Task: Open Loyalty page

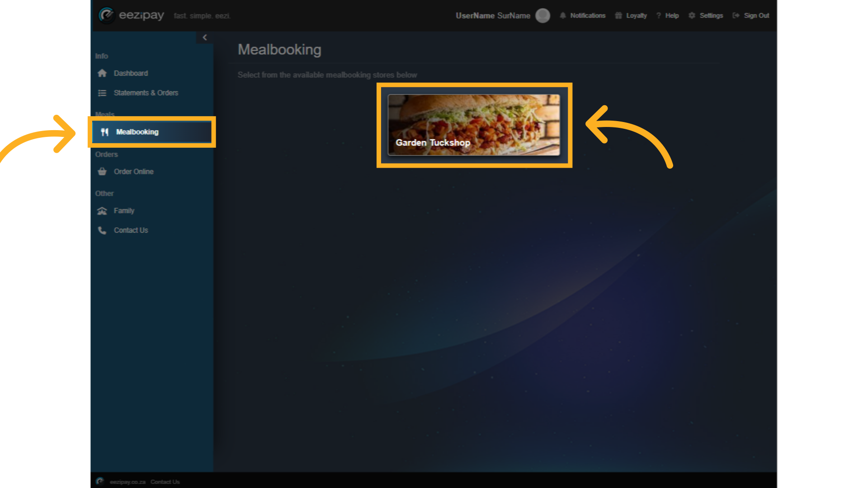Action: 637,15
